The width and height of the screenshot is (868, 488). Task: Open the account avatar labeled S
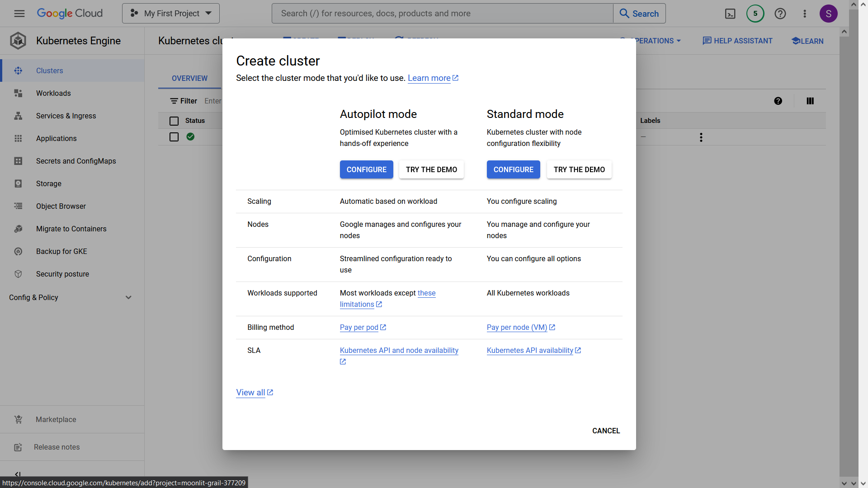click(828, 14)
